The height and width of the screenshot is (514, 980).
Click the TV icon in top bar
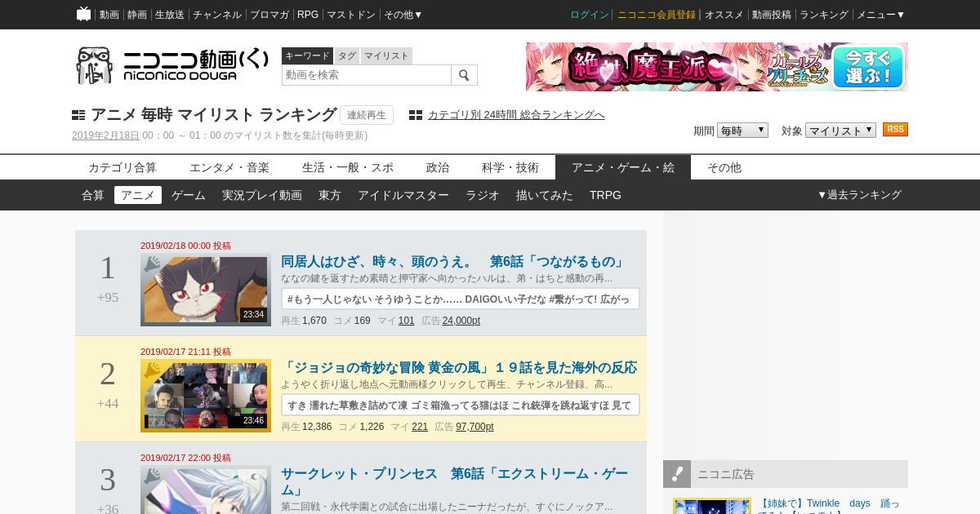[83, 14]
